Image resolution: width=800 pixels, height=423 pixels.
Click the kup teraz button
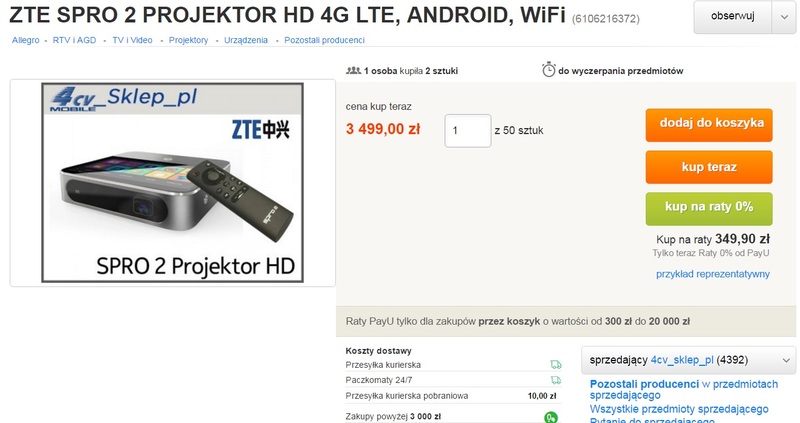click(709, 167)
